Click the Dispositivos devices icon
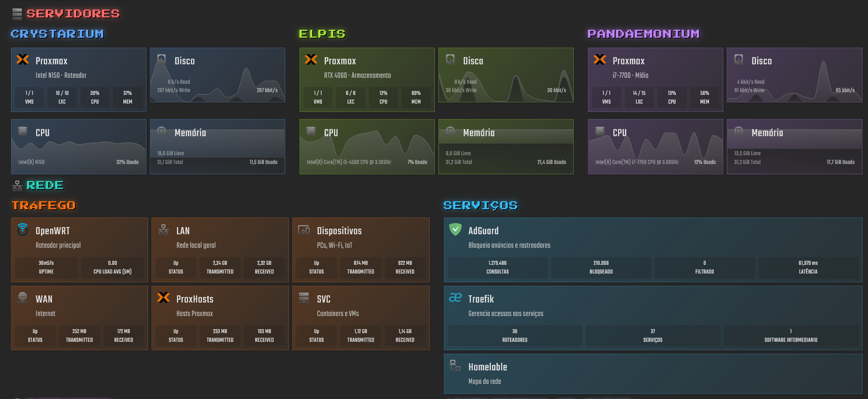Viewport: 868px width, 399px height. pyautogui.click(x=304, y=229)
